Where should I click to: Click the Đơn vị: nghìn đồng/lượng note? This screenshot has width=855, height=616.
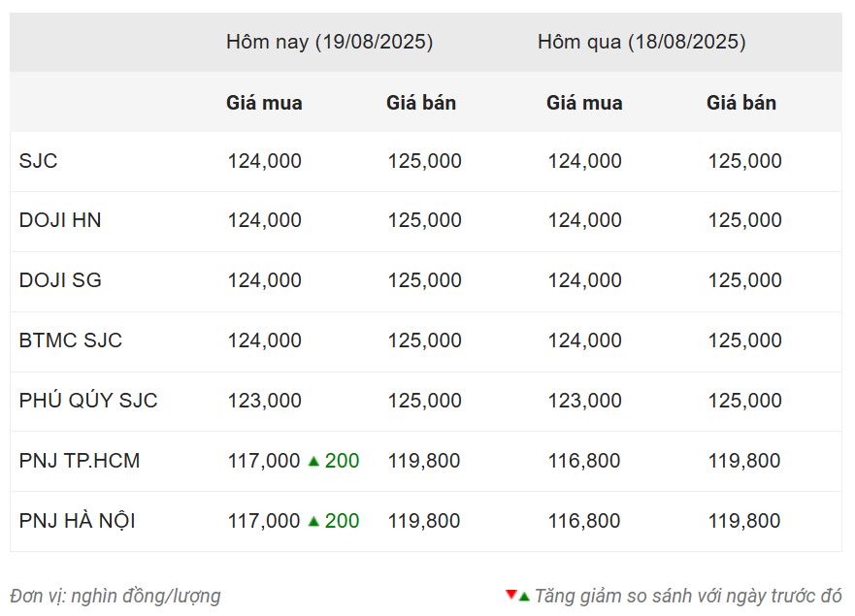pos(115,597)
